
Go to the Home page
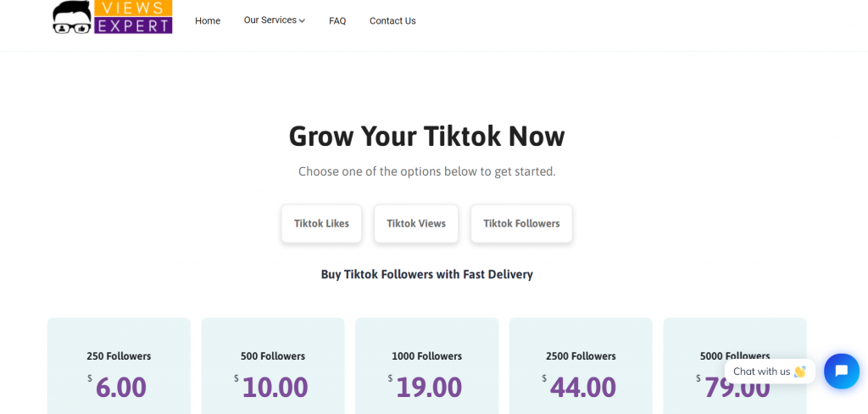coord(208,21)
